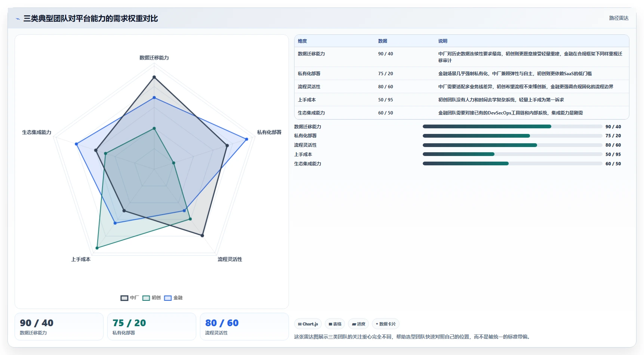The width and height of the screenshot is (644, 355).
Task: Select the 数据迁移能力 table row cell
Action: tap(311, 54)
